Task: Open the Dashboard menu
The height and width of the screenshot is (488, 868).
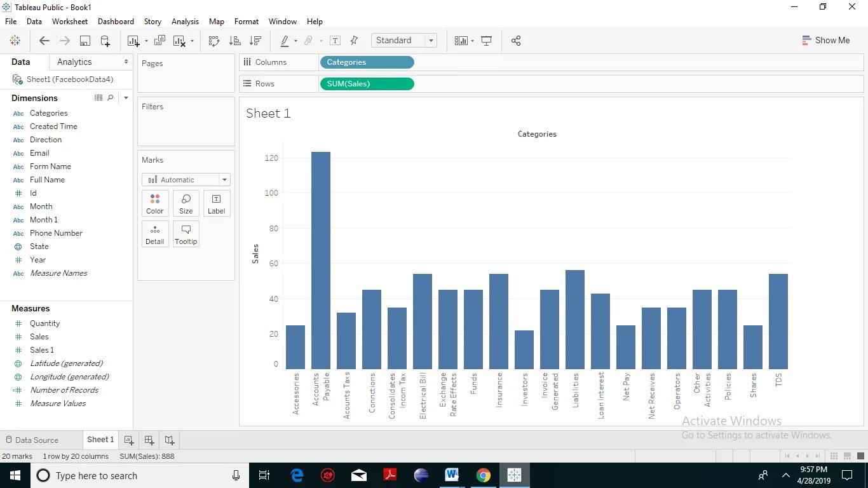Action: pyautogui.click(x=116, y=22)
